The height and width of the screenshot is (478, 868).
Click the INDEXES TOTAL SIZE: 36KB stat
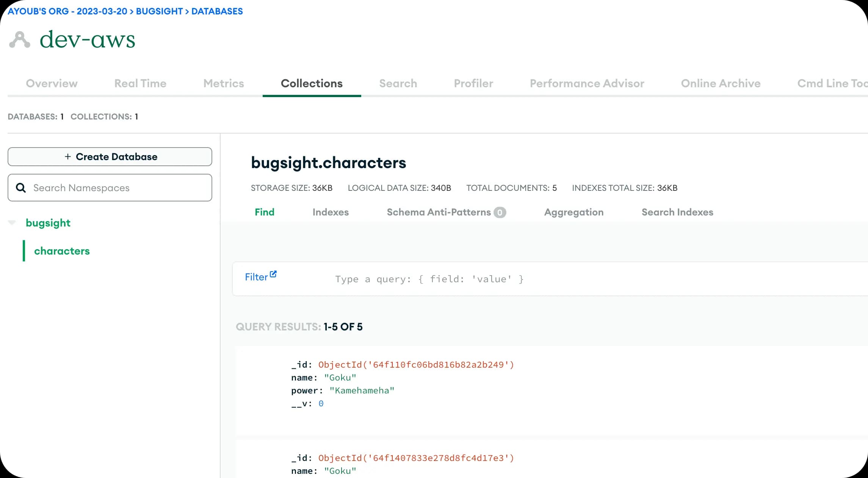[x=625, y=188]
